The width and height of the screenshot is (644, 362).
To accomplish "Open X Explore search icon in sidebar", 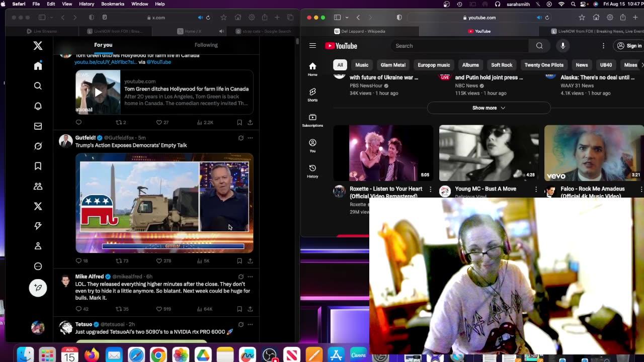I will (38, 86).
